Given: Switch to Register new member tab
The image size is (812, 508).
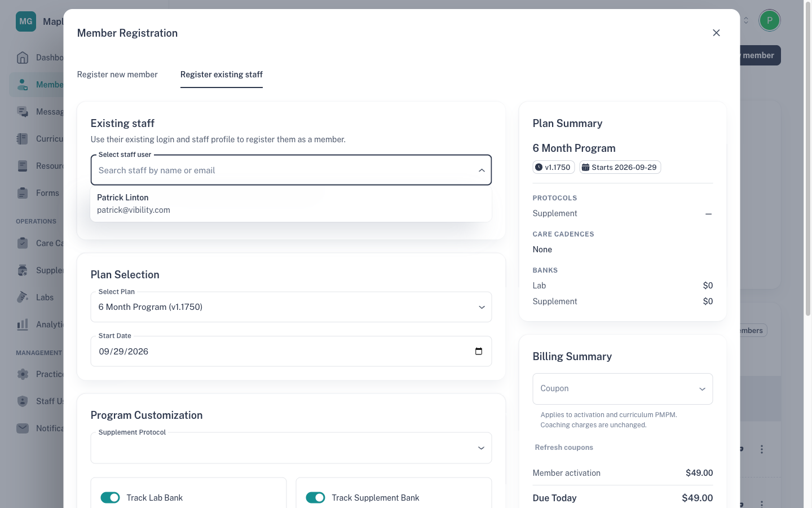Looking at the screenshot, I should (x=117, y=75).
